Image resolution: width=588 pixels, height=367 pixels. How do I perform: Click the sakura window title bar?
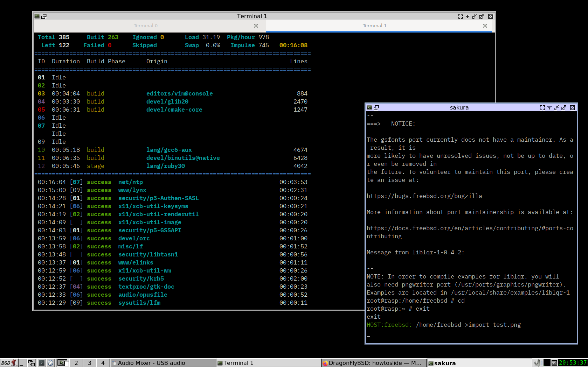pyautogui.click(x=459, y=107)
